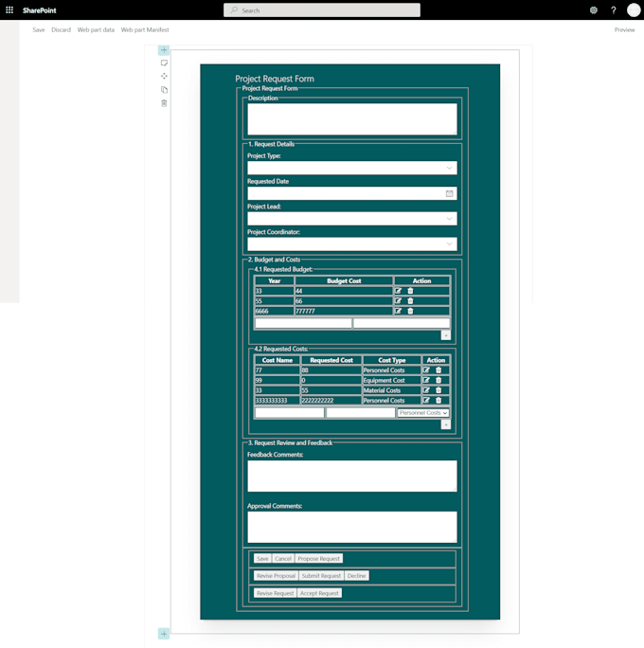This screenshot has width=644, height=648.
Task: Click the Cancel button
Action: tap(283, 559)
